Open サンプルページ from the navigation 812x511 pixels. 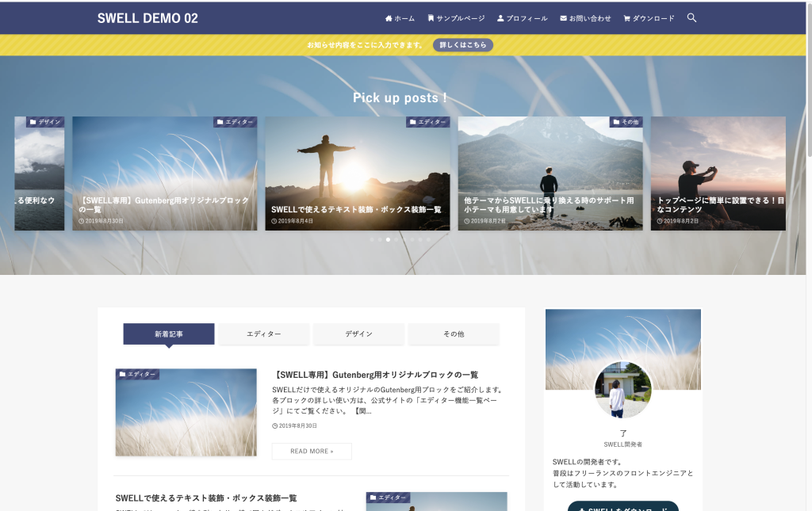point(455,18)
